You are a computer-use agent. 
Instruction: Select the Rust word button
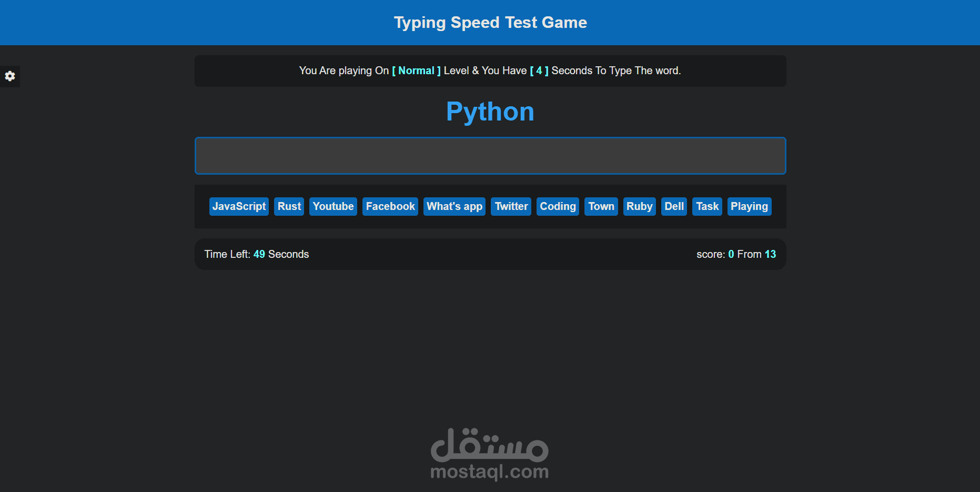point(289,206)
